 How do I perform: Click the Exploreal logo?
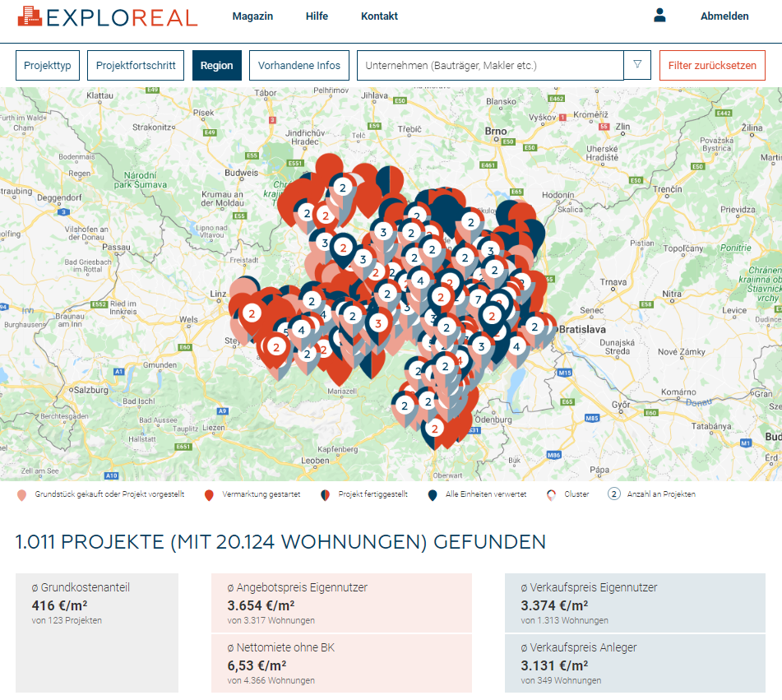[108, 16]
